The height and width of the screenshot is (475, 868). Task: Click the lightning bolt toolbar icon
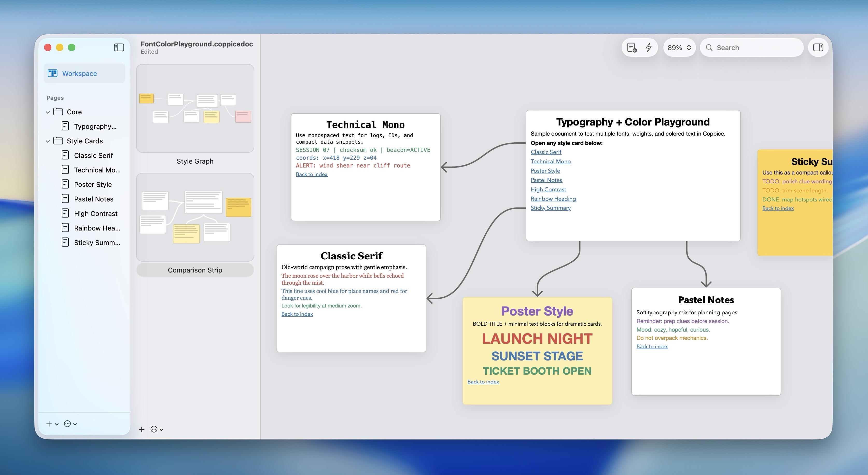click(x=649, y=47)
